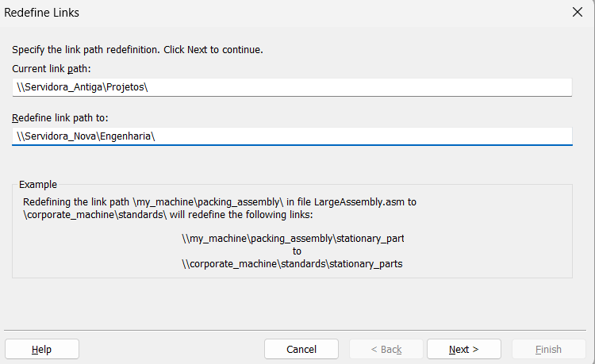Click the Redefine link path to label

(60, 118)
